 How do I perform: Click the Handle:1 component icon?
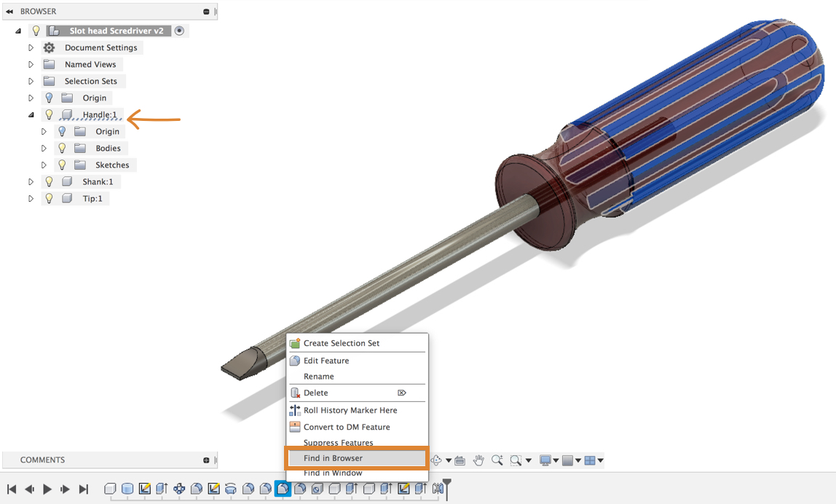pos(67,114)
